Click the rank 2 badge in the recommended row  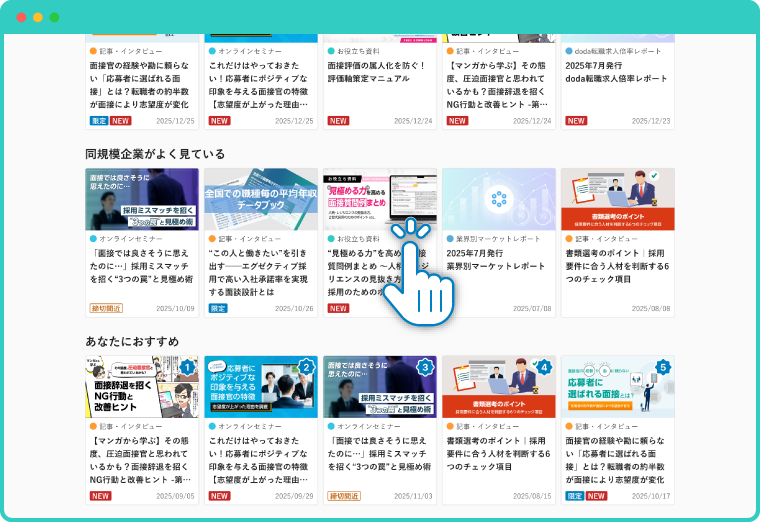click(x=307, y=368)
